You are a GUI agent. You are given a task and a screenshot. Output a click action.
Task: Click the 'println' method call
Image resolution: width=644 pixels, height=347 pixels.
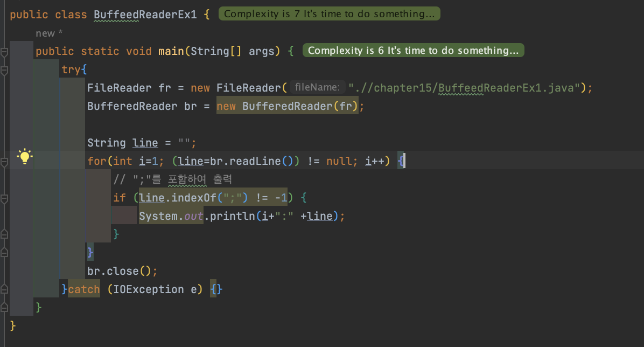233,216
